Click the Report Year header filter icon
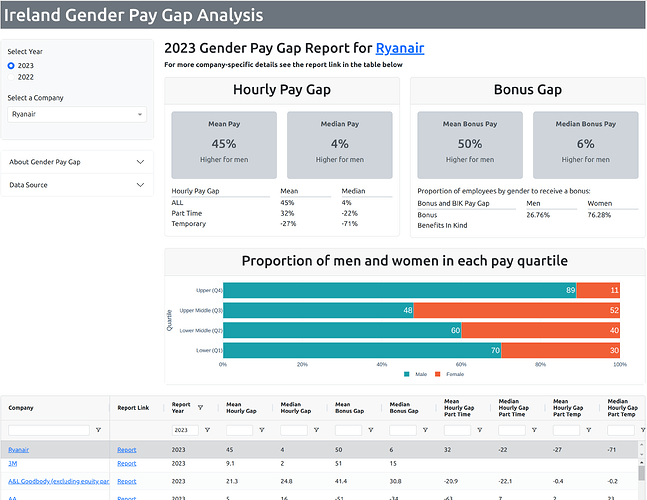This screenshot has width=647, height=500. pyautogui.click(x=201, y=408)
